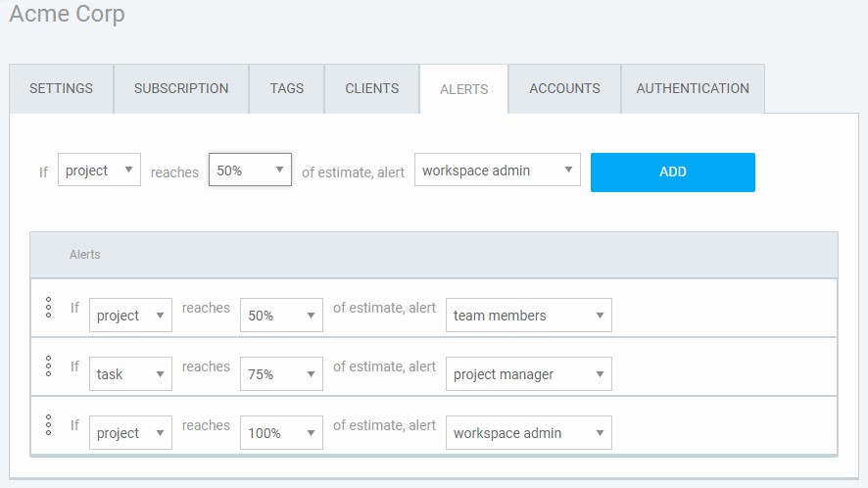
Task: Open the 75% threshold dropdown
Action: 281,374
